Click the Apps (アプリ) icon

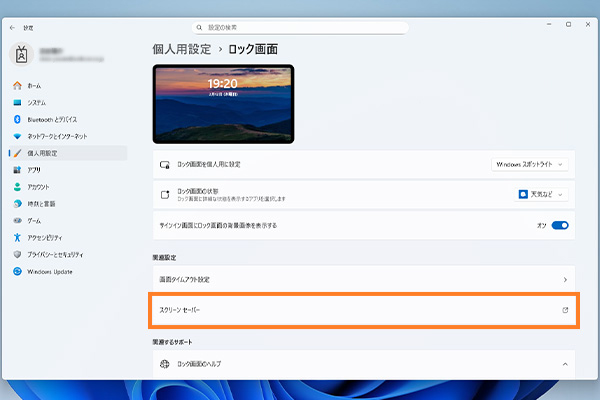(17, 170)
